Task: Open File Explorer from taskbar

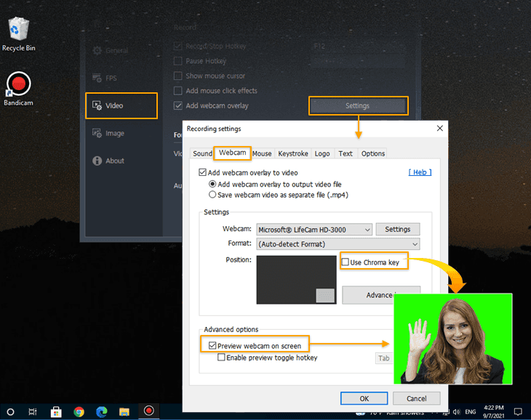Action: (x=124, y=411)
